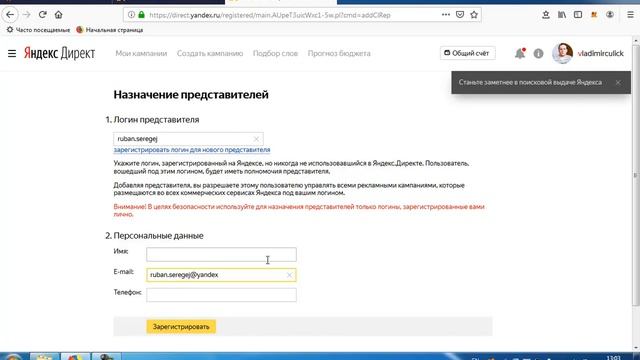This screenshot has width=640, height=360.
Task: Open Подбор слов menu item
Action: [275, 53]
